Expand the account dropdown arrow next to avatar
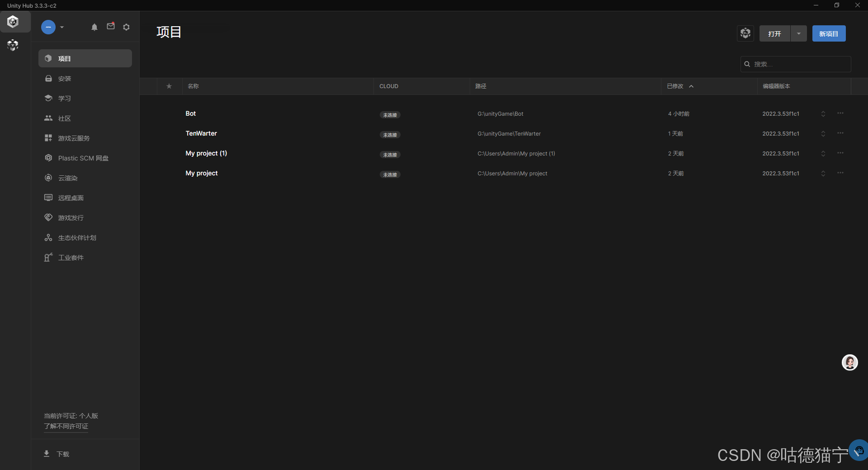Viewport: 868px width, 470px height. (62, 27)
